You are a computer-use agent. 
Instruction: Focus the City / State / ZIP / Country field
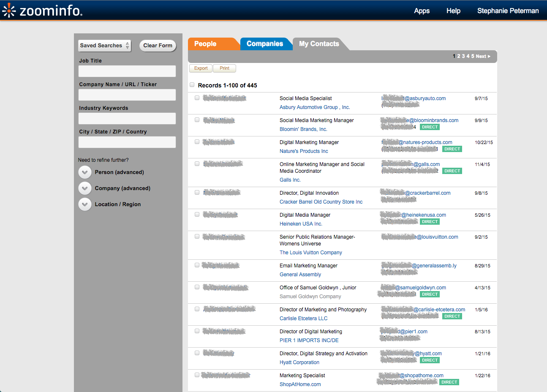[x=127, y=142]
